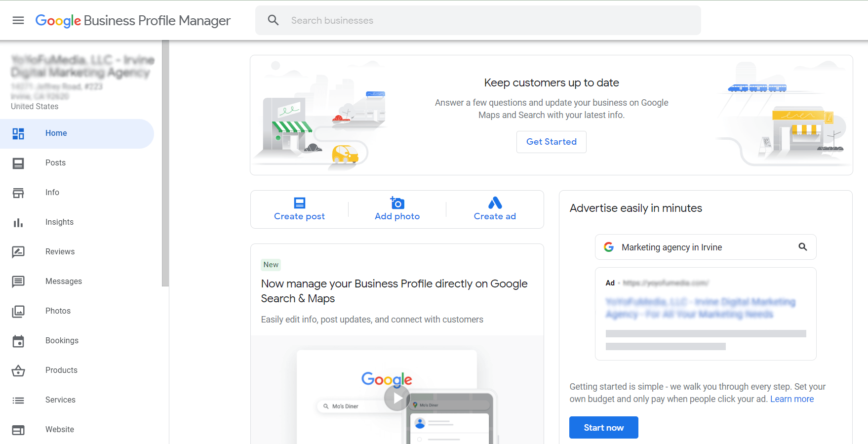Click the Start now button
This screenshot has height=444, width=868.
(x=604, y=428)
